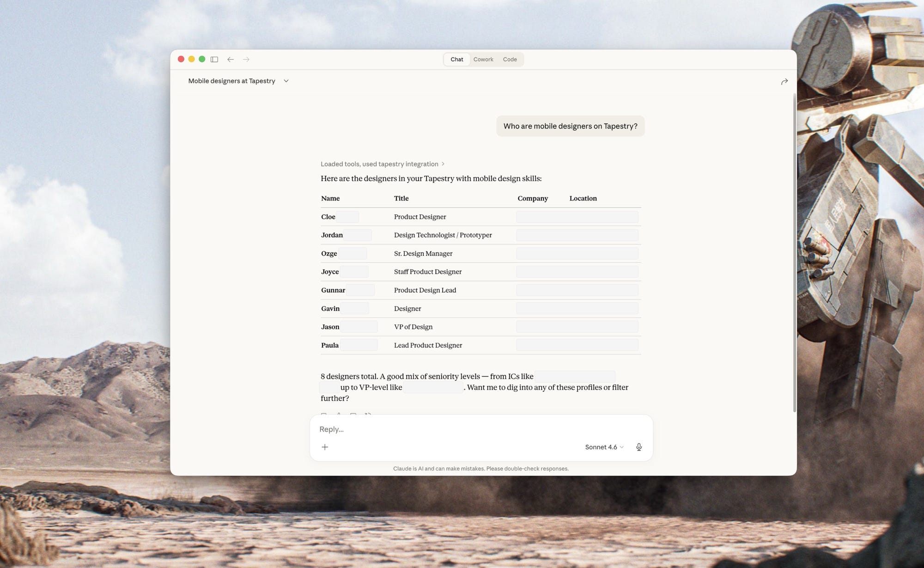Click the green maximize window button
924x568 pixels.
pyautogui.click(x=202, y=59)
